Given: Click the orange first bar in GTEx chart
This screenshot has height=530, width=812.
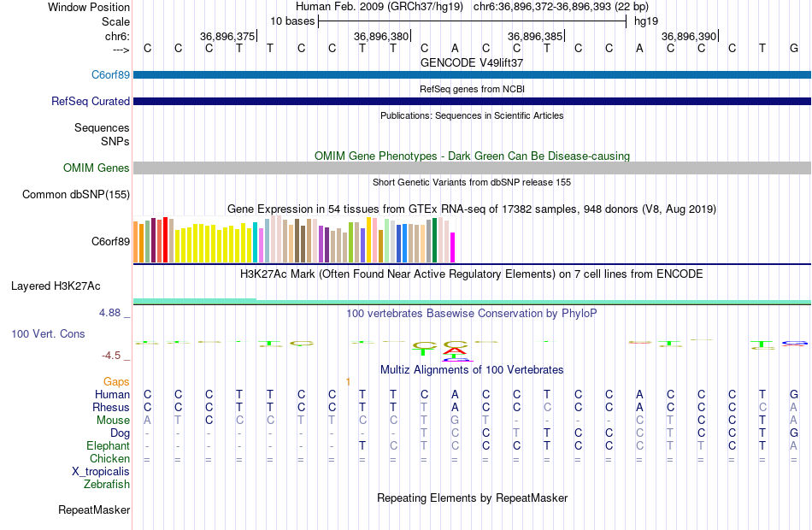Looking at the screenshot, I should pos(136,242).
